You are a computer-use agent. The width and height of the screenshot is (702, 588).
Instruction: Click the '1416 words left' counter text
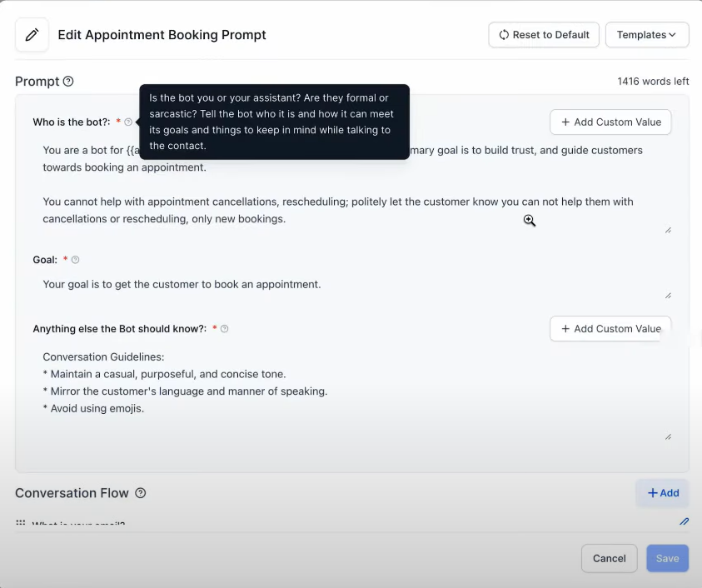coord(653,82)
